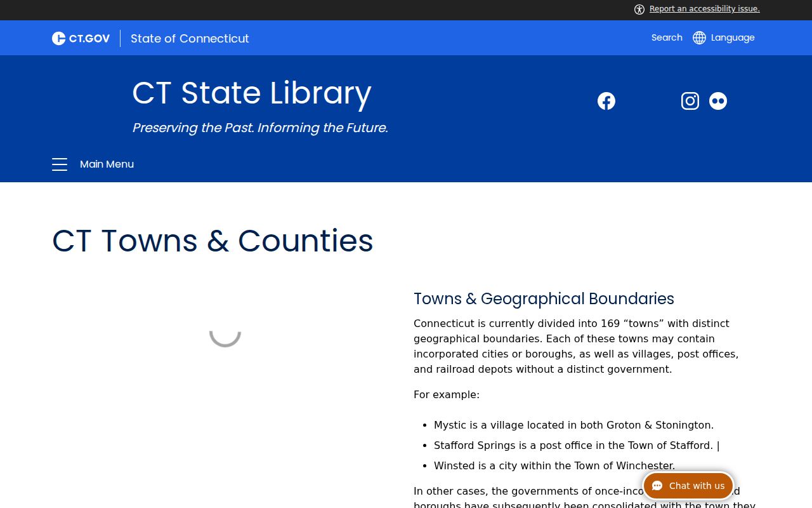Click the CT Towns & Counties heading
Screen dimensions: 812x508
pyautogui.click(x=213, y=241)
